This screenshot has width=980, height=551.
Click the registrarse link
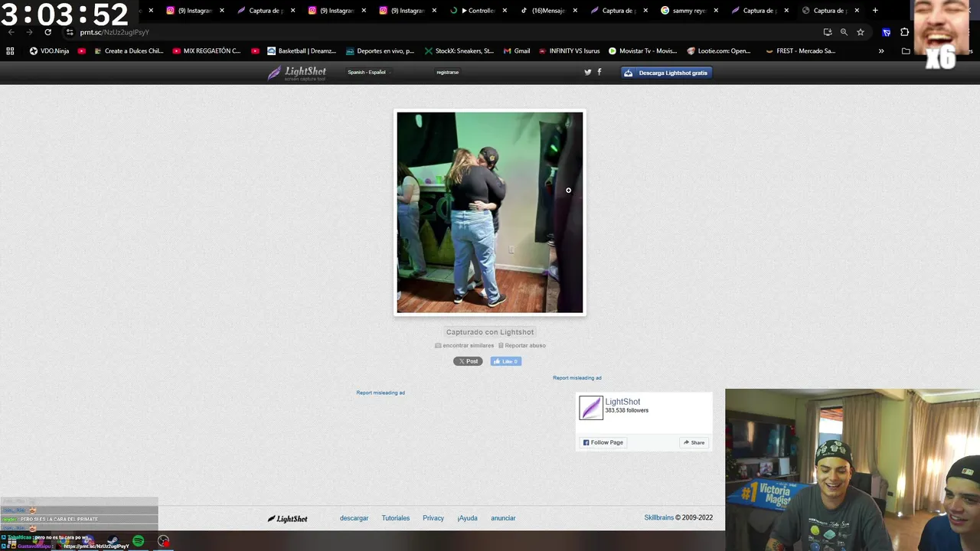pos(448,72)
